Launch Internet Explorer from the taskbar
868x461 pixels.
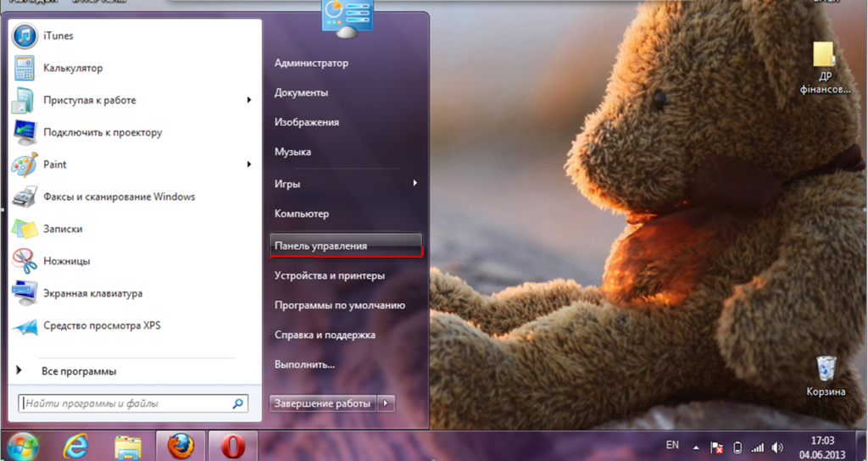pos(76,446)
